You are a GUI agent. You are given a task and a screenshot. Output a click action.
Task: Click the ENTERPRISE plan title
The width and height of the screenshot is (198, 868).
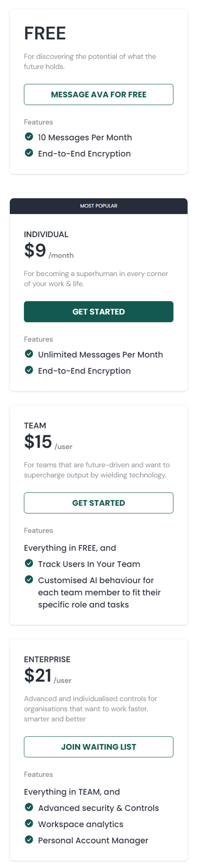[x=47, y=659]
